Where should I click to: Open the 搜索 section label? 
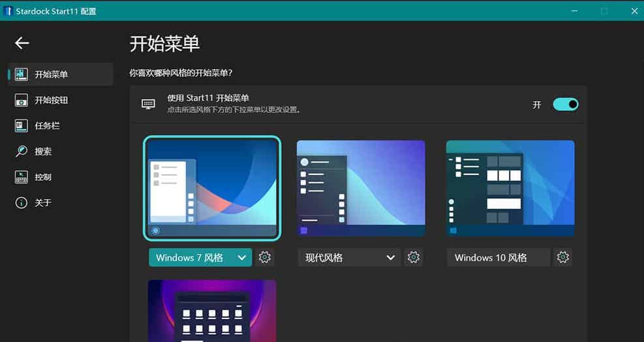pyautogui.click(x=43, y=151)
